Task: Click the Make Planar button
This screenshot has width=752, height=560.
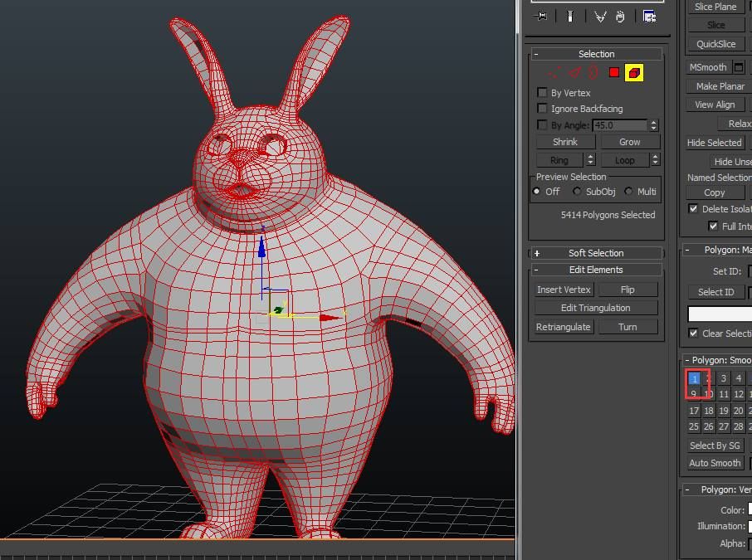Action: click(720, 86)
